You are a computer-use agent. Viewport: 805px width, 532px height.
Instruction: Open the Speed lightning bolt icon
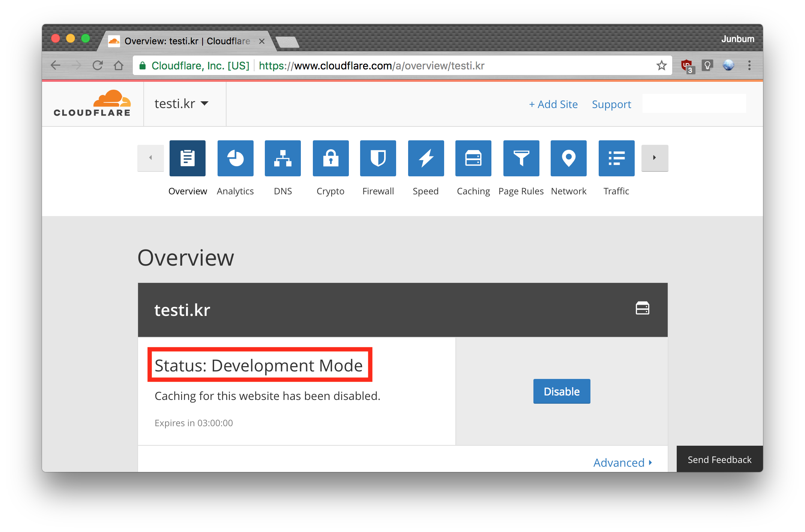tap(426, 158)
